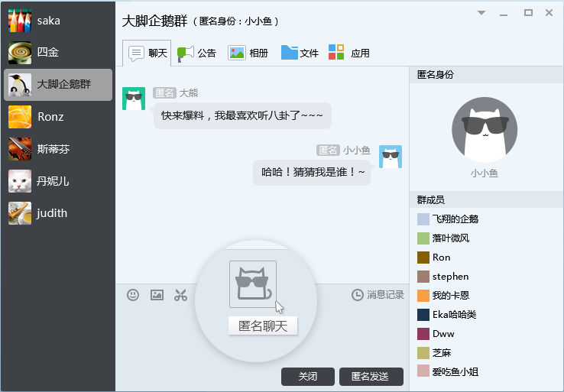Open the image picture send icon
The width and height of the screenshot is (564, 392).
157,295
